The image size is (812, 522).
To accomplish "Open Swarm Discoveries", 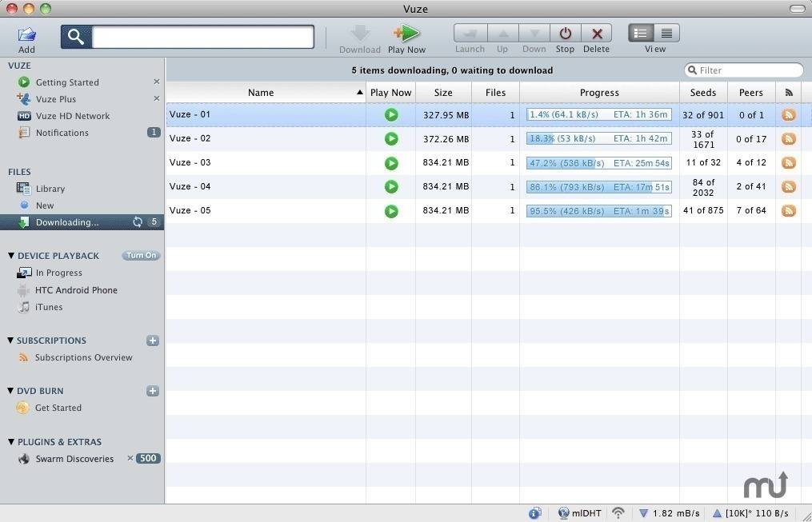I will tap(74, 459).
